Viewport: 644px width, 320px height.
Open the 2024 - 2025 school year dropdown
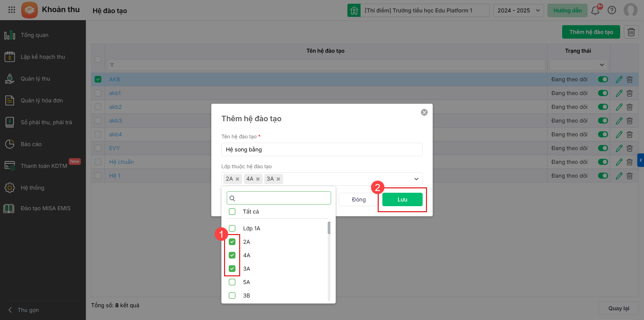pyautogui.click(x=518, y=10)
